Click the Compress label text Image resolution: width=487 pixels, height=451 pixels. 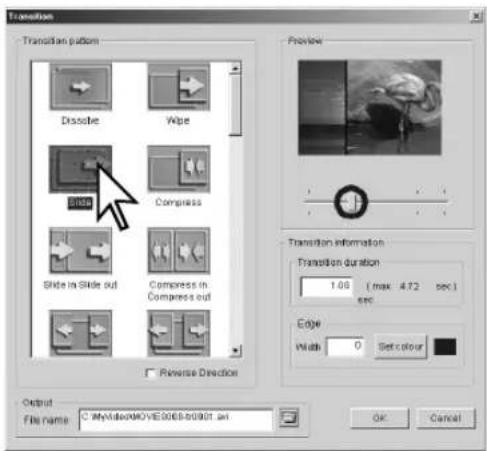pos(178,202)
